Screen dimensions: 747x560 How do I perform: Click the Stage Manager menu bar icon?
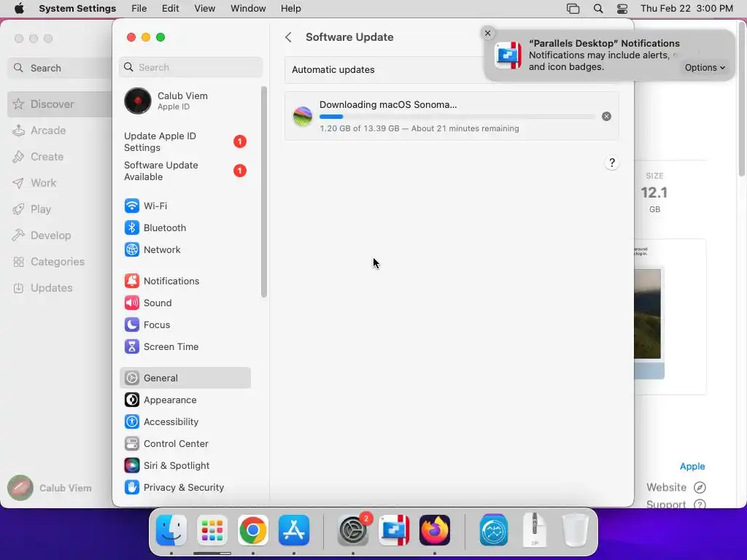coord(573,9)
